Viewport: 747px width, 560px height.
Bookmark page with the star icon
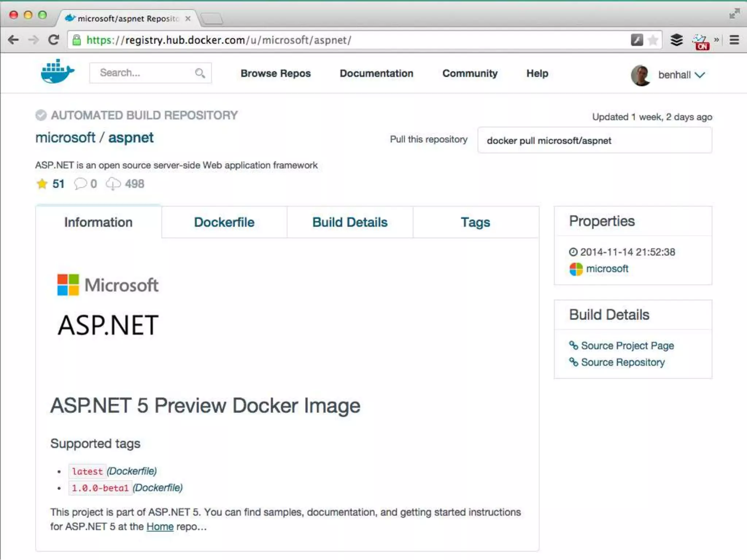(x=653, y=40)
